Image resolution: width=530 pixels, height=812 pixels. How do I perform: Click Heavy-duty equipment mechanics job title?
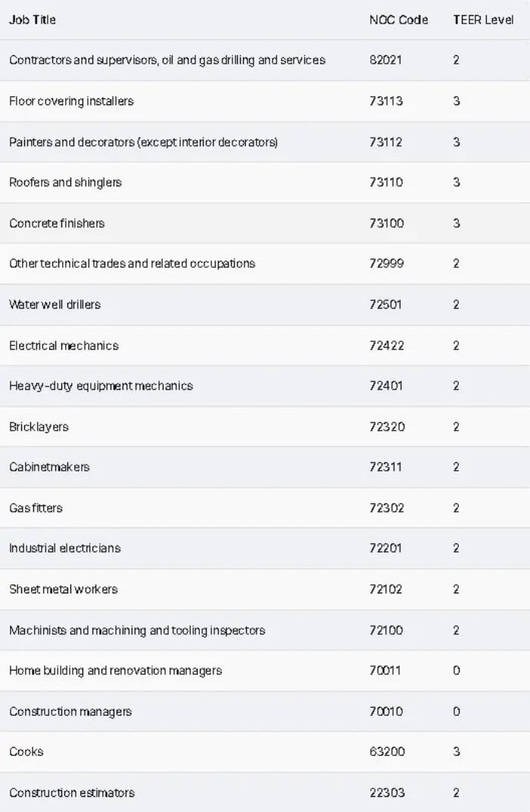(101, 386)
